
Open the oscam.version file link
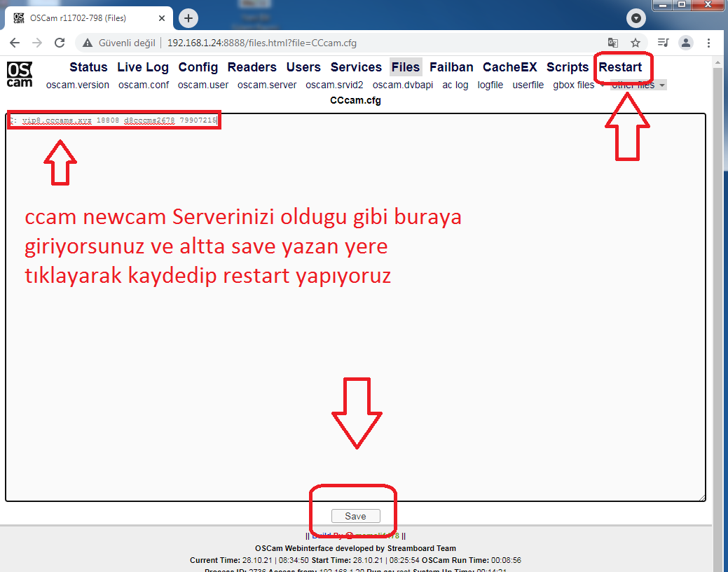[78, 85]
